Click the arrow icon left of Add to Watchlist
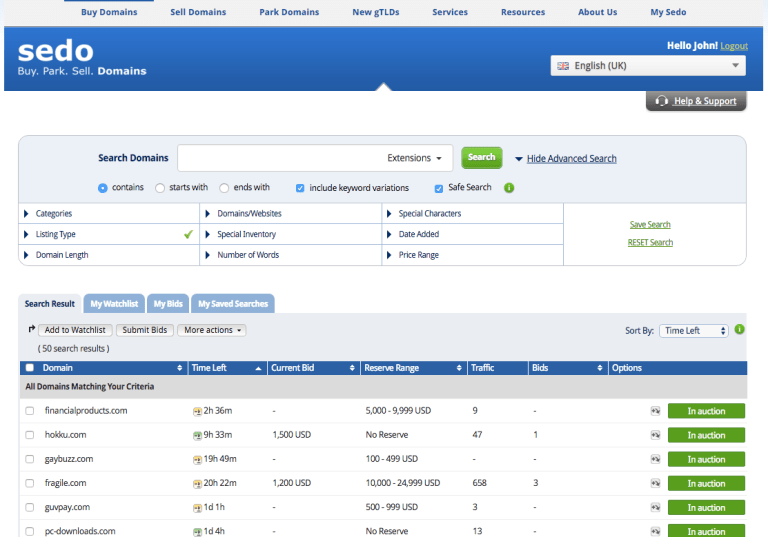The height and width of the screenshot is (537, 768). 31,329
